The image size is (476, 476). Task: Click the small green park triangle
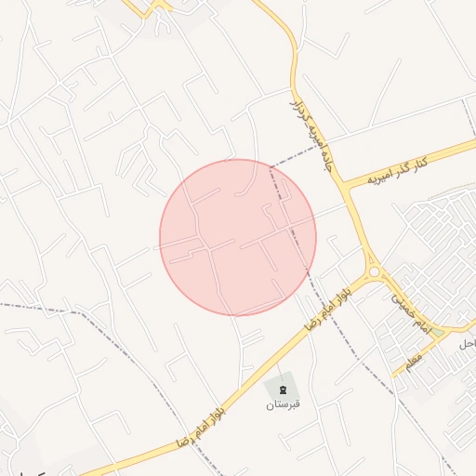(x=438, y=332)
